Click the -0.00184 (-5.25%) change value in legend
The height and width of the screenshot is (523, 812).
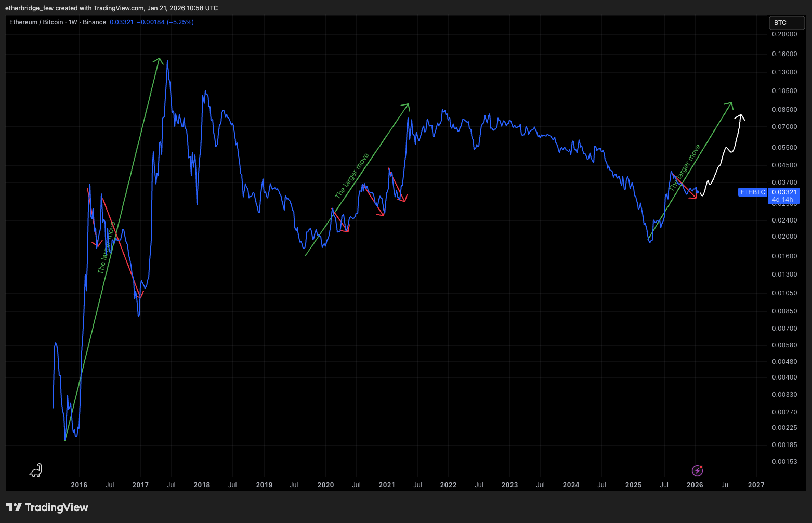point(165,22)
